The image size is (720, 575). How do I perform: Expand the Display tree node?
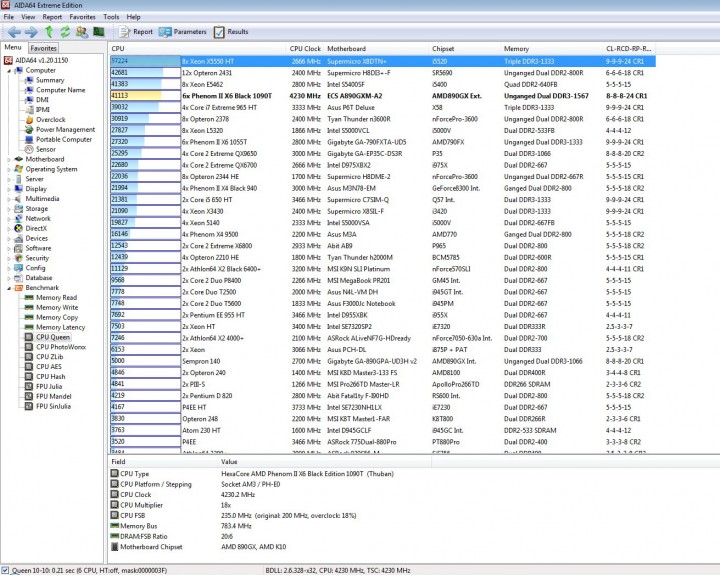click(x=9, y=189)
